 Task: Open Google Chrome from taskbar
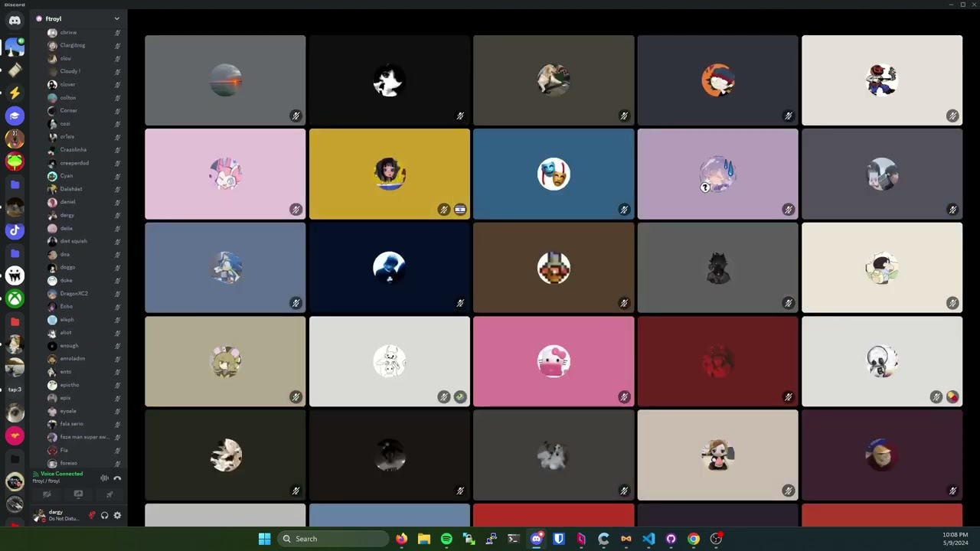click(694, 539)
